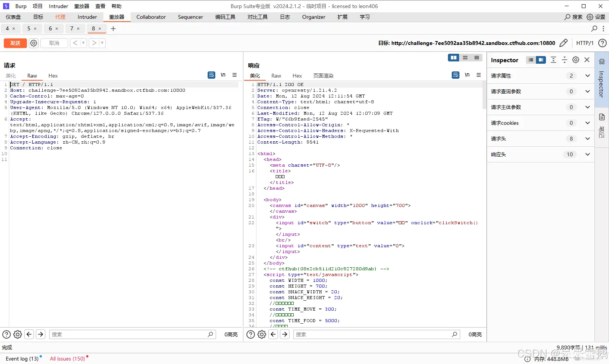Open the Organizer tab
The image size is (609, 364).
click(314, 17)
